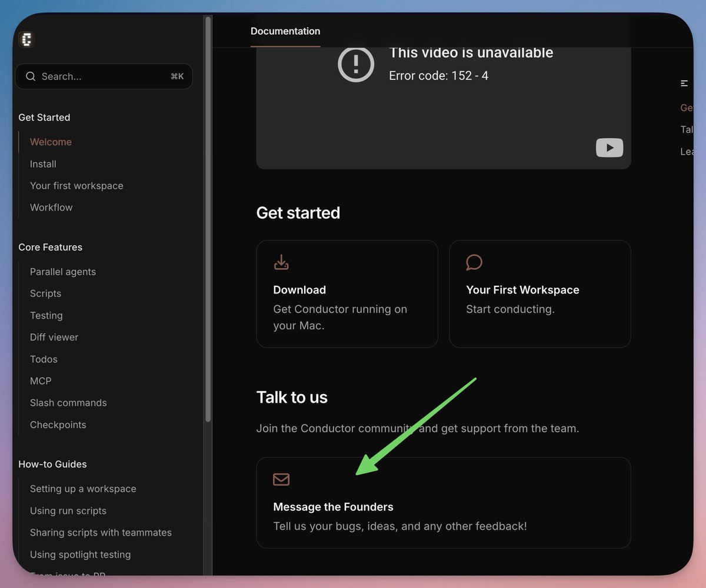Open the Diff viewer page
Viewport: 706px width, 588px height.
[x=54, y=337]
